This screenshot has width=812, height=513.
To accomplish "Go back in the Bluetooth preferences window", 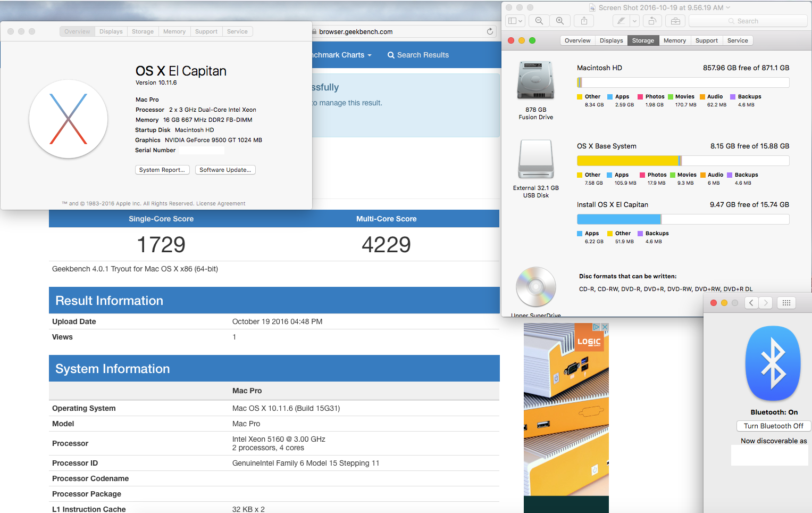I will coord(751,303).
